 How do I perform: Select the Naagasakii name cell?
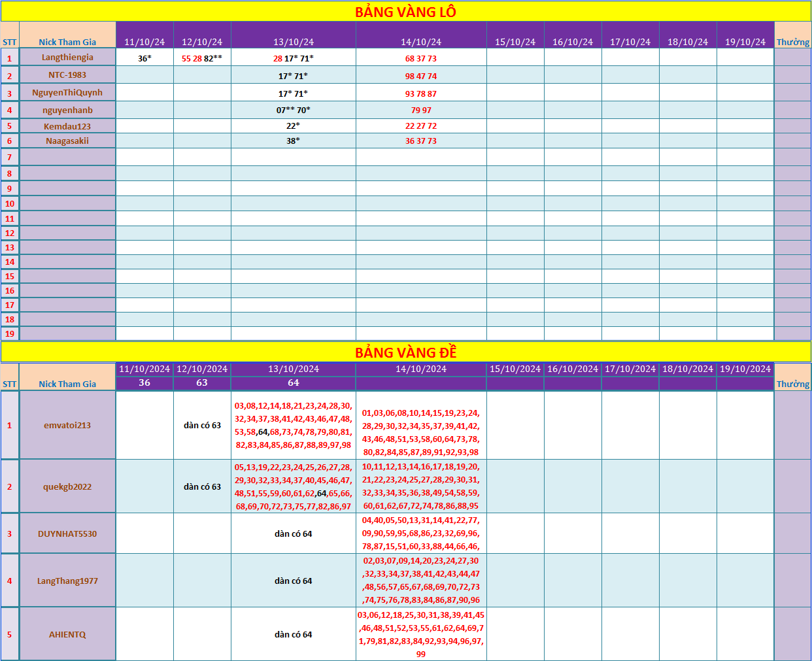tap(67, 141)
